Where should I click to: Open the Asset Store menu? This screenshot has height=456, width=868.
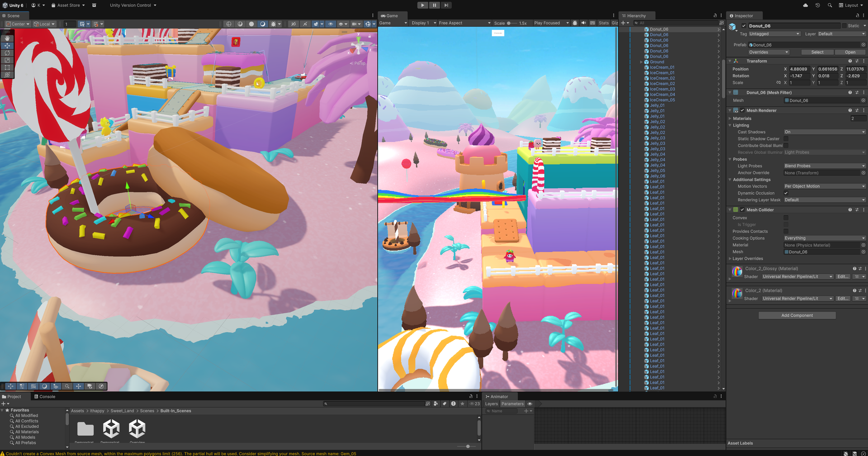tap(67, 5)
